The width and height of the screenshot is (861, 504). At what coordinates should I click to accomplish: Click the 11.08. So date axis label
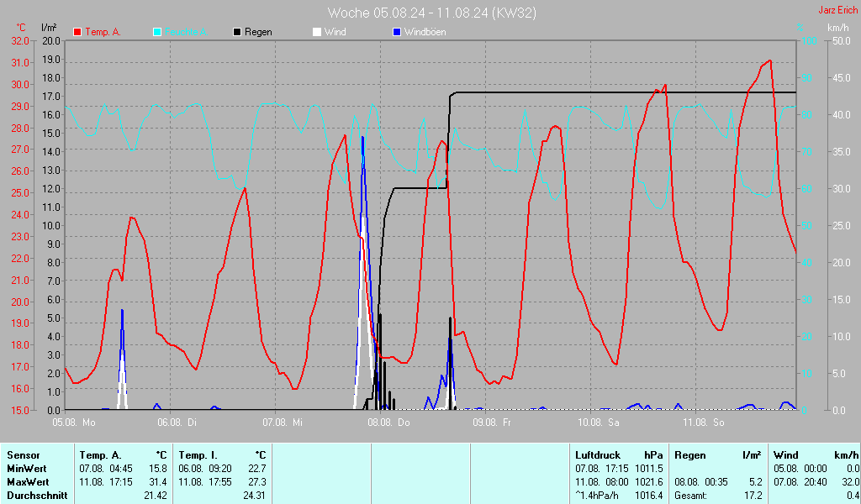click(705, 422)
